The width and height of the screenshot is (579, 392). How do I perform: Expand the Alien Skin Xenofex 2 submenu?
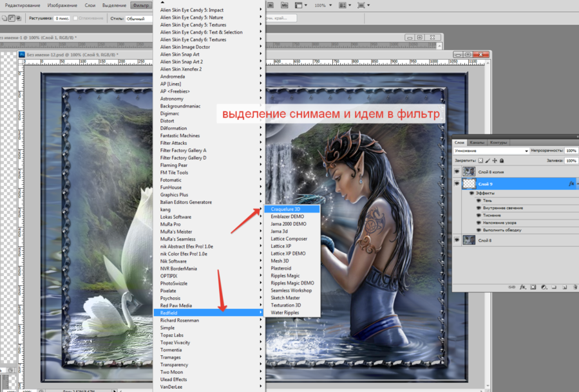point(209,69)
